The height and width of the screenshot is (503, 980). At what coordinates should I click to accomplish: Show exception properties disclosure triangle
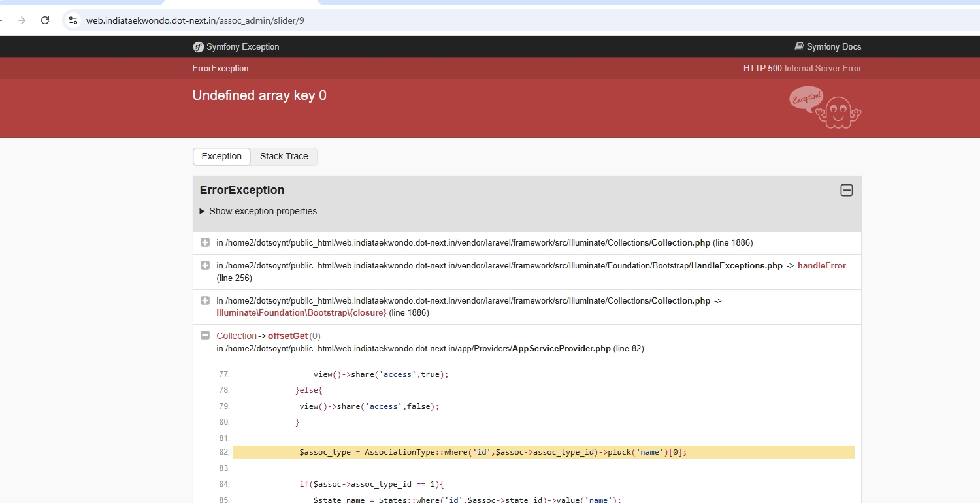pos(202,212)
